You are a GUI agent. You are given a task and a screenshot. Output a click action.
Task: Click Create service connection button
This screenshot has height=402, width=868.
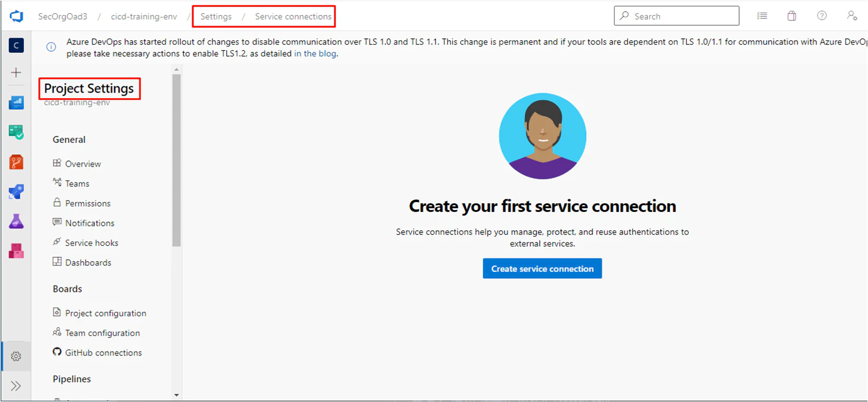point(542,269)
